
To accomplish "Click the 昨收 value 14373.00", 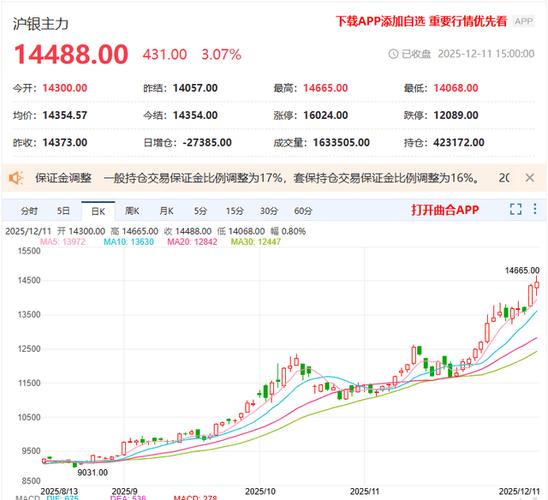I will point(65,143).
